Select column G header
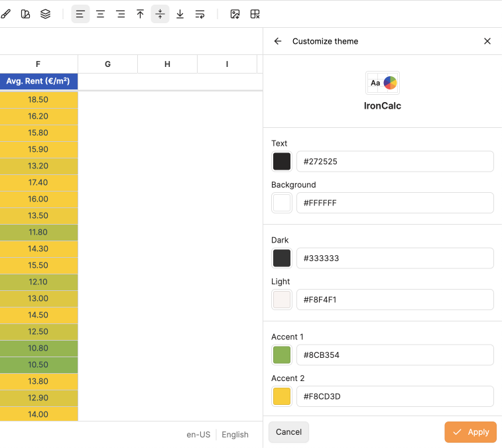This screenshot has height=448, width=502. click(x=108, y=64)
